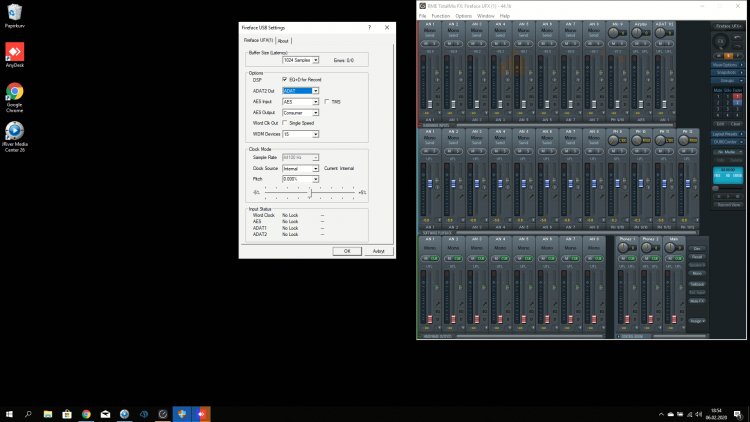
Task: Click the Main output volume knob
Action: [670, 248]
